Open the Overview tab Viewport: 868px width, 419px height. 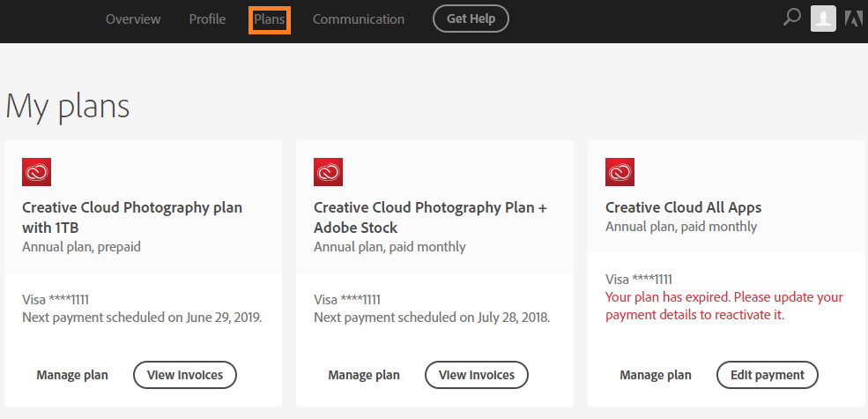point(133,19)
